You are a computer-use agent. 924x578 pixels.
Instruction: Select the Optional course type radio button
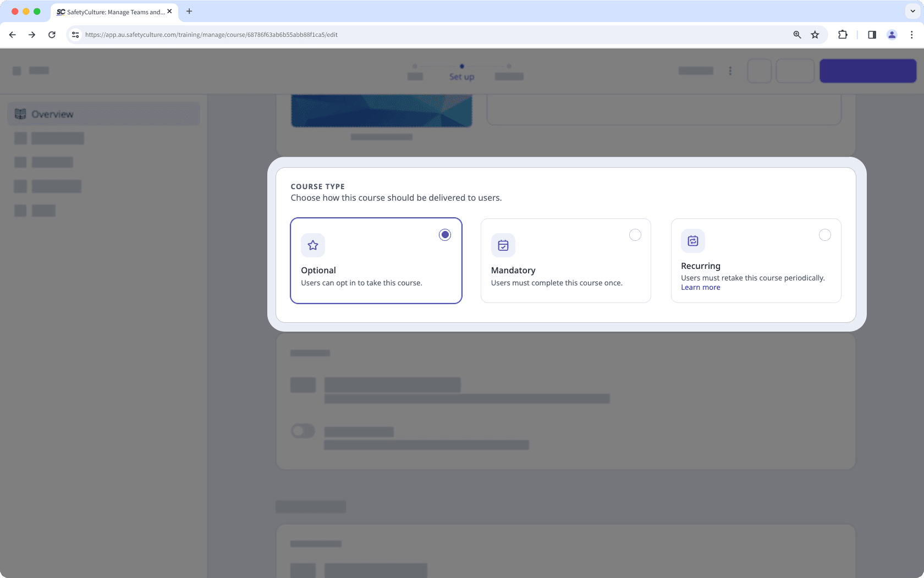[x=445, y=234]
